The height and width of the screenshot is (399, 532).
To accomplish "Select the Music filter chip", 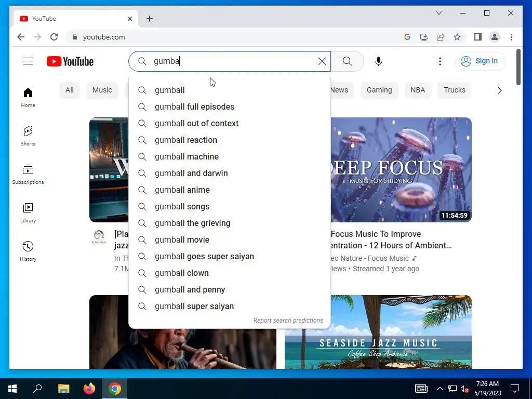I will 102,90.
